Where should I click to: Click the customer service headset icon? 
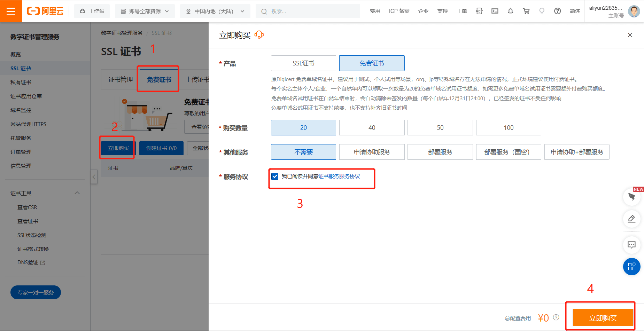click(x=259, y=35)
